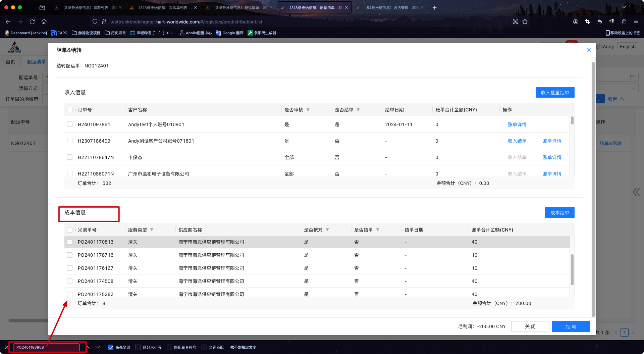Switch to the 收货管理 browser tab
644x354 pixels.
coord(389,7)
